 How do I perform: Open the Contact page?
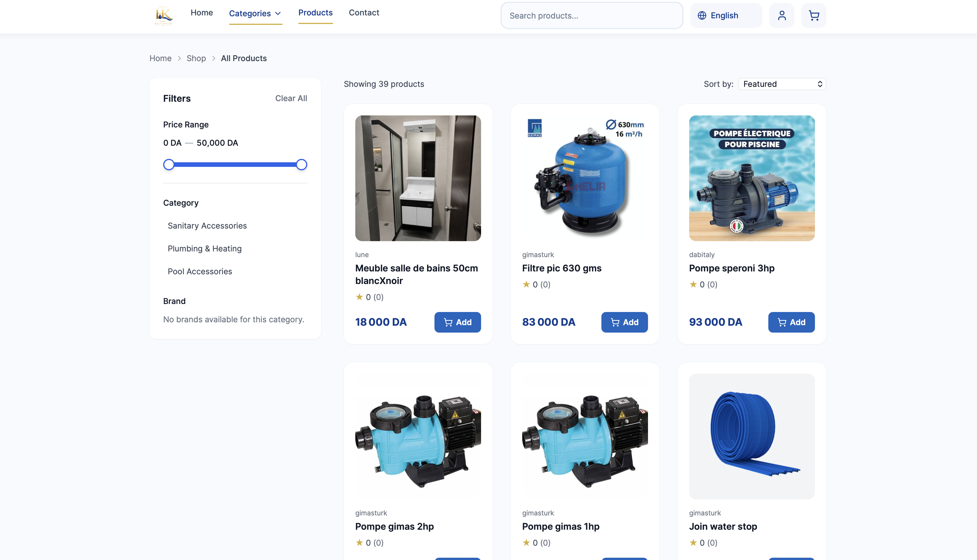coord(364,13)
